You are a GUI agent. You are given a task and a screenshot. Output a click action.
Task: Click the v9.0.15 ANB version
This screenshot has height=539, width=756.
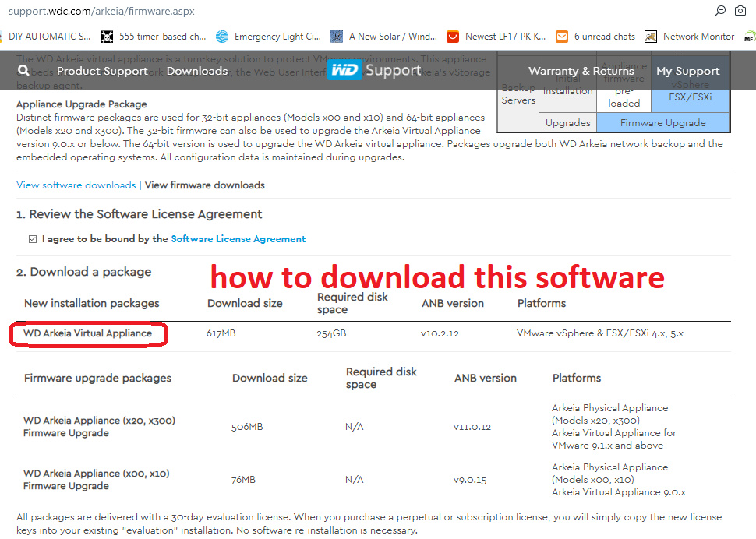pos(470,480)
